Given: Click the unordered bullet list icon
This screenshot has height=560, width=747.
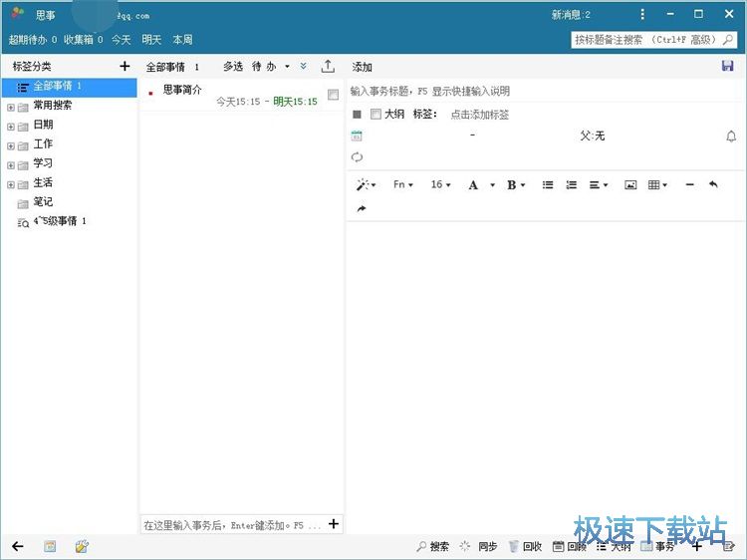Looking at the screenshot, I should (x=548, y=184).
